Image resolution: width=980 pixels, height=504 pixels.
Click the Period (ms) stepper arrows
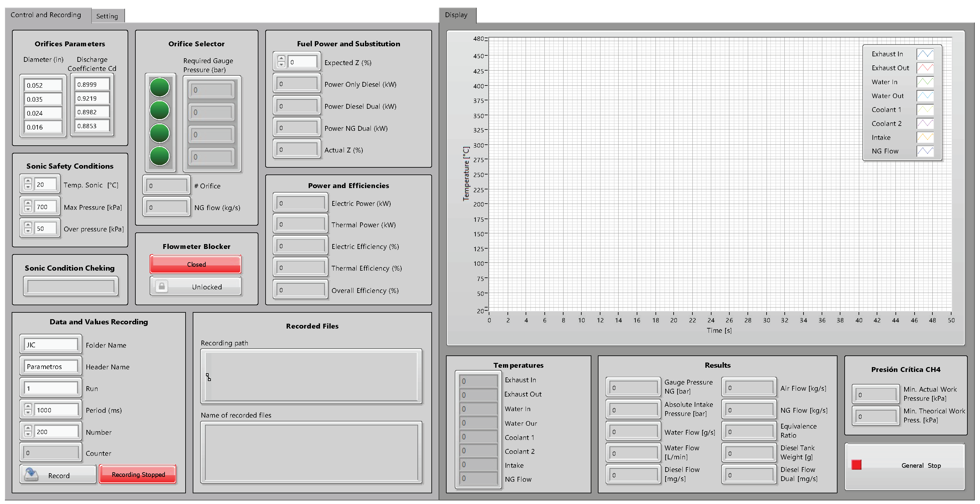click(x=28, y=410)
